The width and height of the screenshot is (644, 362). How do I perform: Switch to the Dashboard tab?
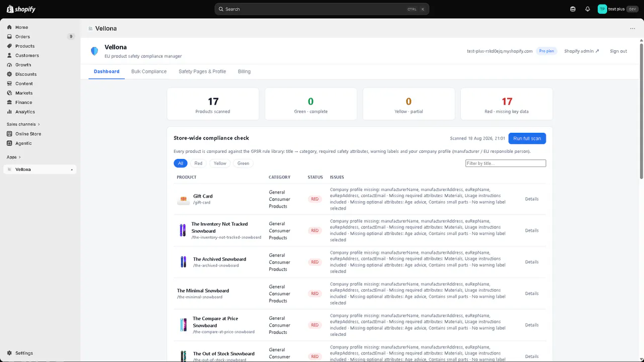(x=107, y=71)
